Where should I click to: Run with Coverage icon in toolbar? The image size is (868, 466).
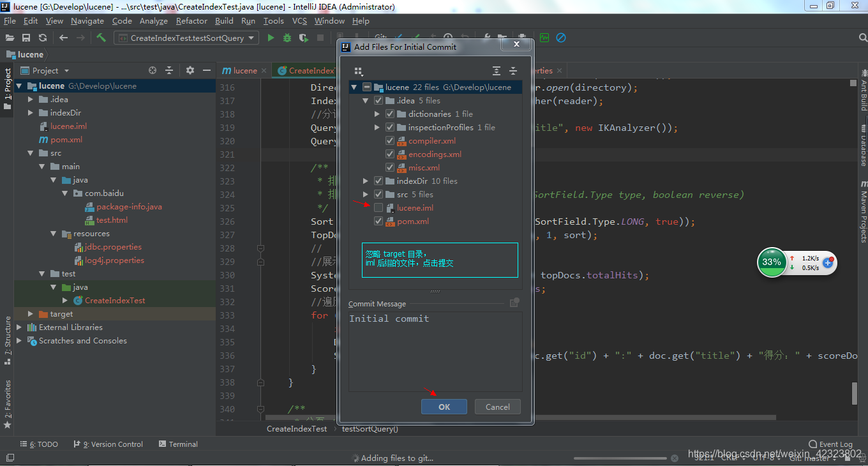[x=304, y=38]
